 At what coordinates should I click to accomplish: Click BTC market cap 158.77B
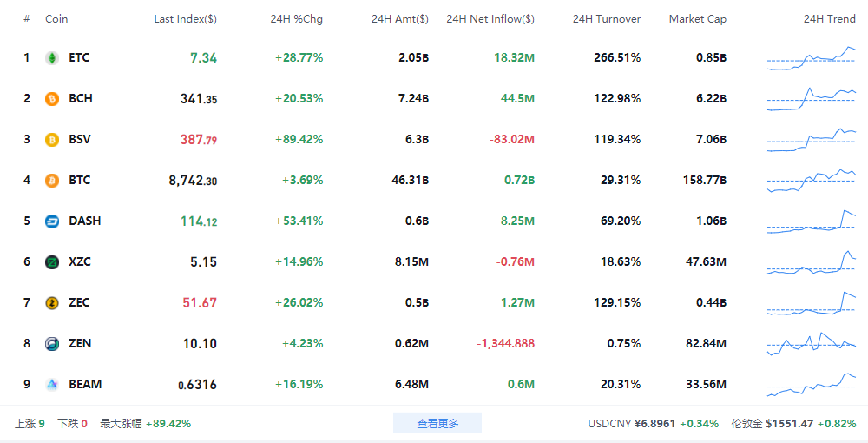705,180
